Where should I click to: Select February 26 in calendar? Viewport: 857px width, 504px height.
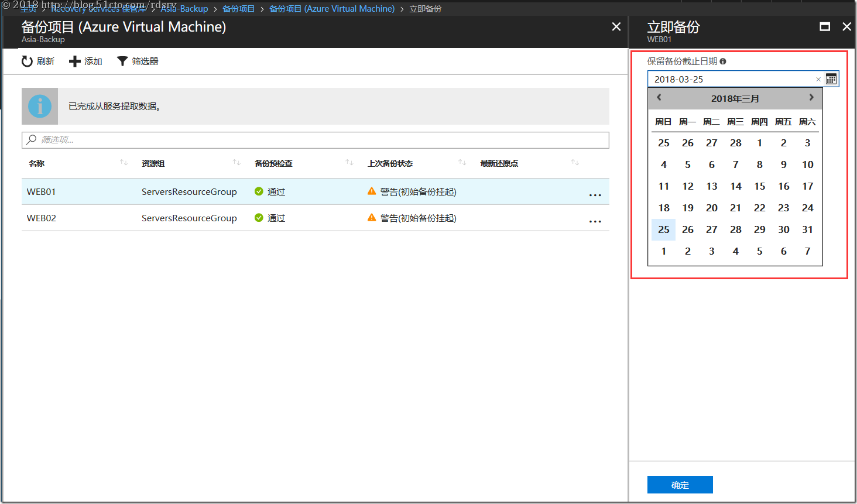pos(688,143)
